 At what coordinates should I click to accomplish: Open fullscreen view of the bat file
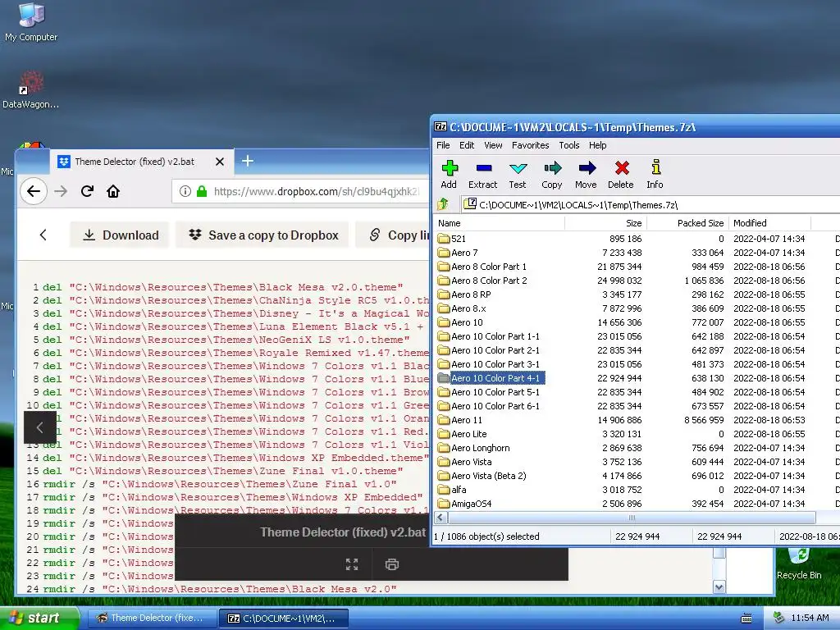coord(352,564)
